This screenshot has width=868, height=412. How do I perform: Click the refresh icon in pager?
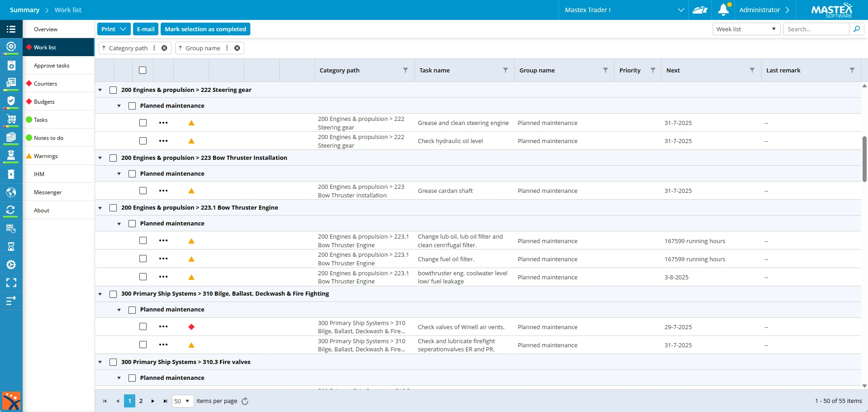point(245,401)
